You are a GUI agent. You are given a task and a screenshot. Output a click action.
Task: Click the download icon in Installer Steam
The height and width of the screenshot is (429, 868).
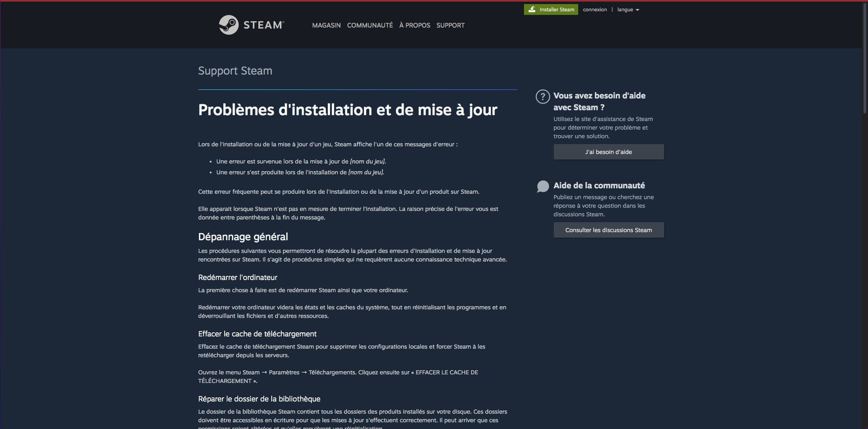[x=532, y=9]
